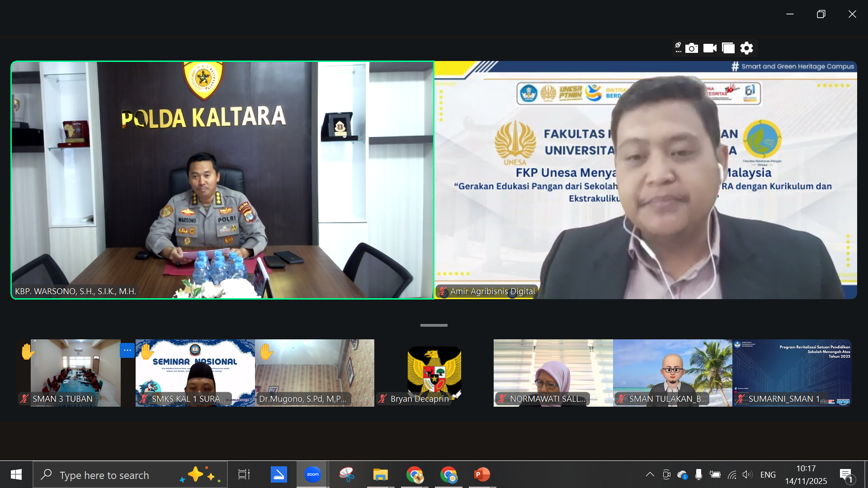Click the NORMAWATI SALL participant thumbnail
The height and width of the screenshot is (488, 868).
(x=553, y=373)
